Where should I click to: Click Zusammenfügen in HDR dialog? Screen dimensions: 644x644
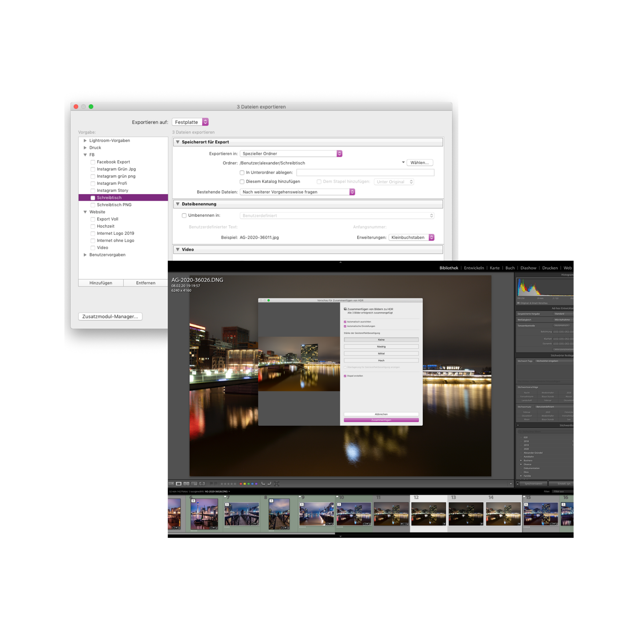[x=381, y=420]
